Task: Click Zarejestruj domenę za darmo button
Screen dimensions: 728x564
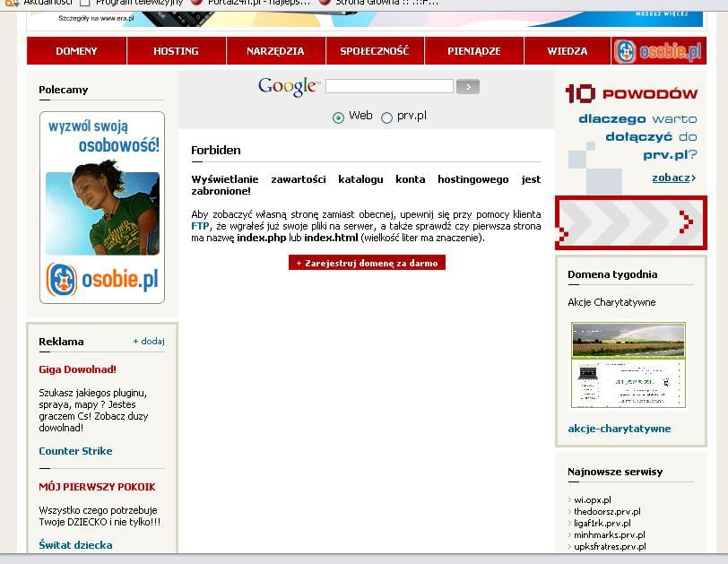Action: (367, 262)
